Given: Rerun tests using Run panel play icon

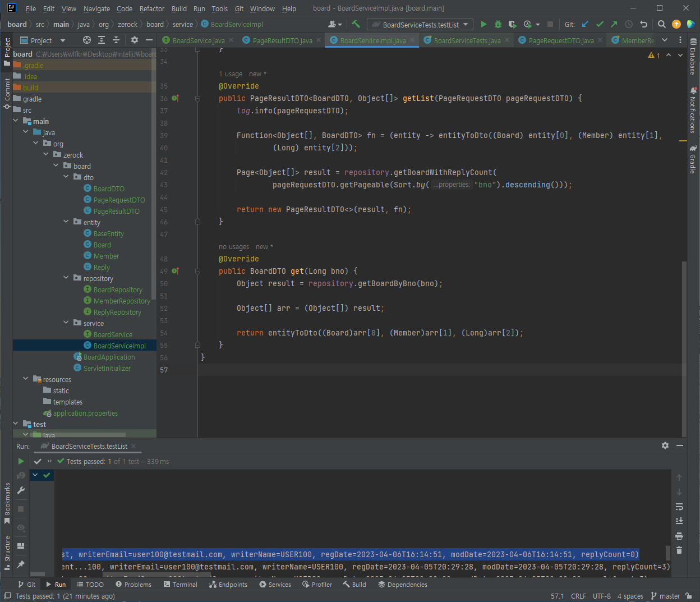Looking at the screenshot, I should pyautogui.click(x=21, y=461).
